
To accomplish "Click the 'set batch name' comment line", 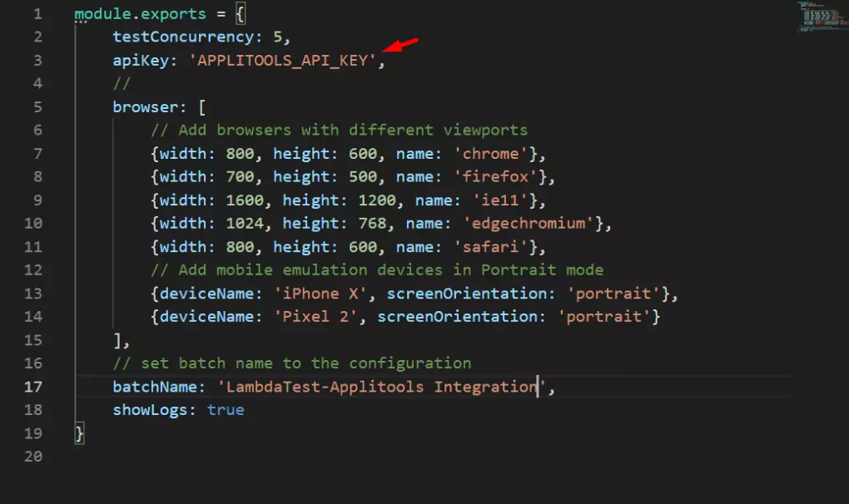I will tap(292, 363).
